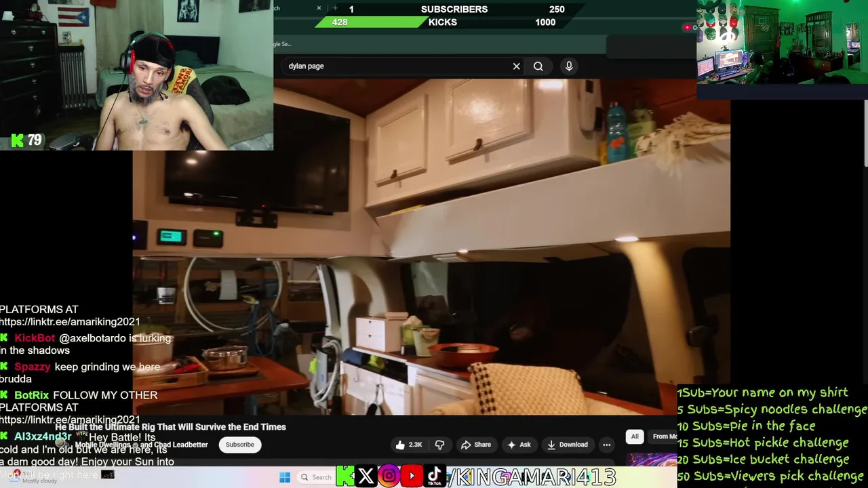Subscribe to the Mobile Dwellings channel

tap(240, 445)
